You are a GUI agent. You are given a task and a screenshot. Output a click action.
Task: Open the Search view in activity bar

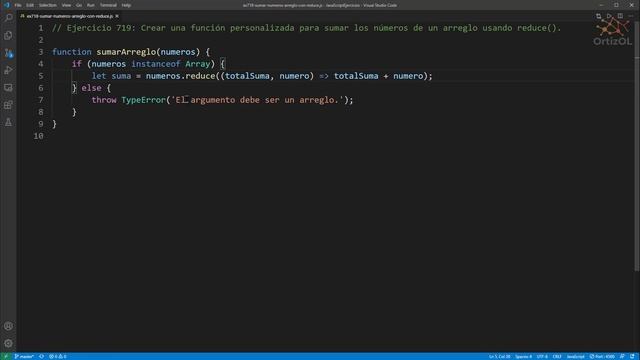[x=8, y=18]
